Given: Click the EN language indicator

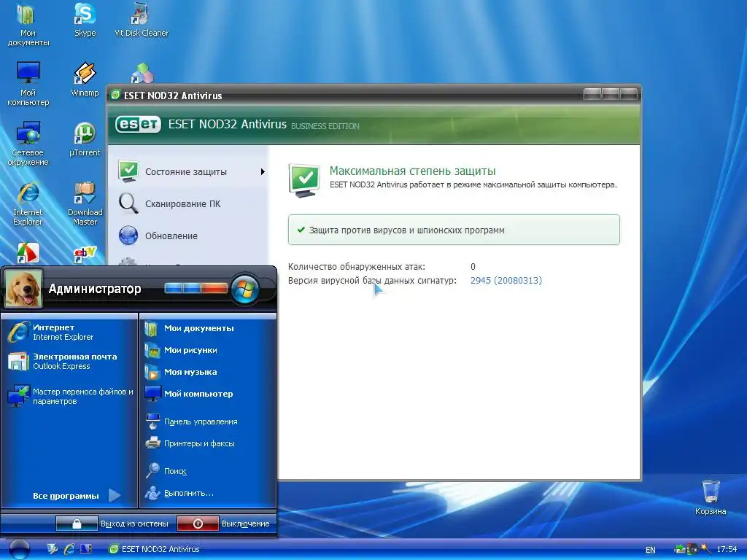Looking at the screenshot, I should click(650, 550).
